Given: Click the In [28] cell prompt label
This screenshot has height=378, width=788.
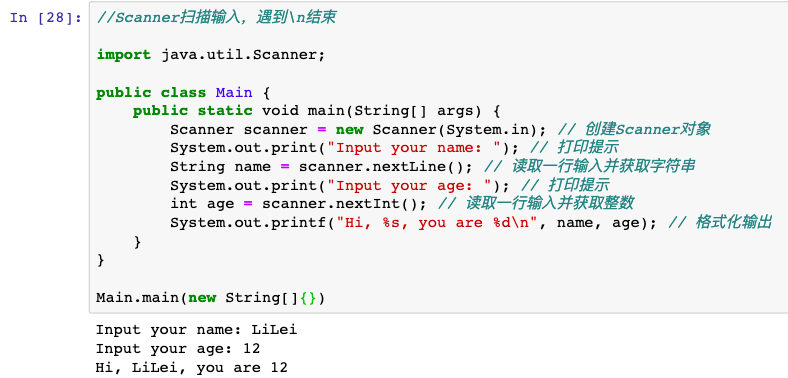Looking at the screenshot, I should click(45, 18).
